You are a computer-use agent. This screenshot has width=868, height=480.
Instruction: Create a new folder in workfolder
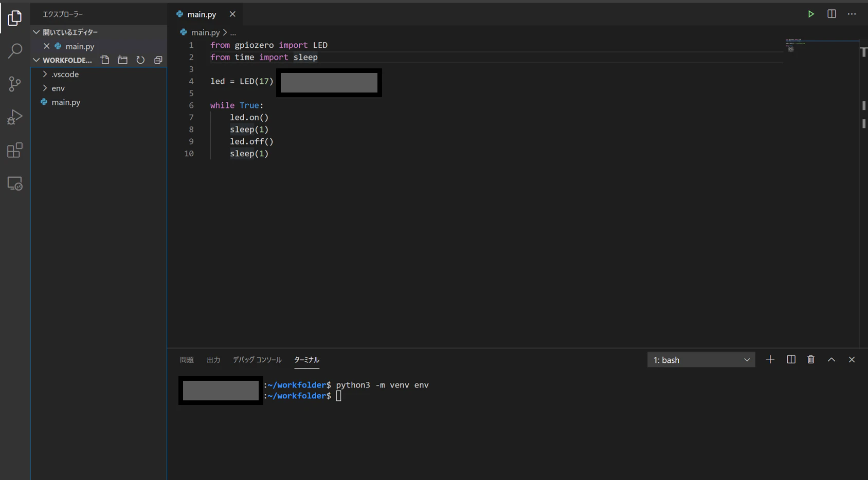point(122,60)
